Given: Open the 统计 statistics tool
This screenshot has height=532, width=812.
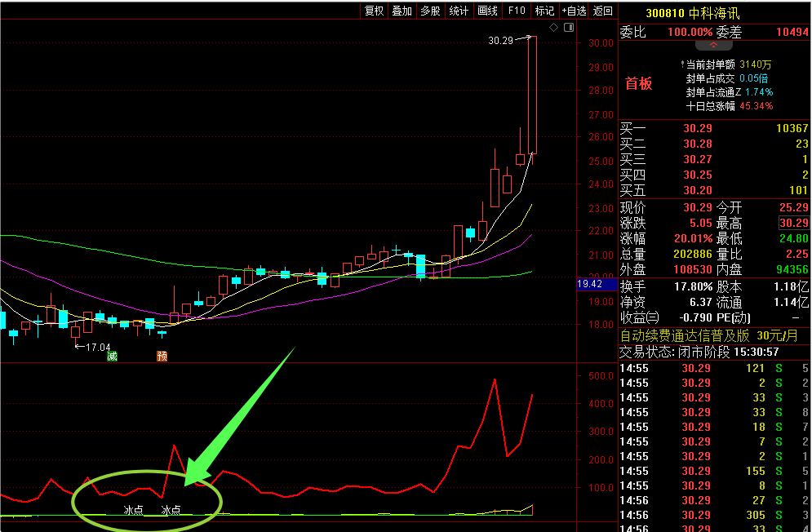Looking at the screenshot, I should tap(459, 11).
